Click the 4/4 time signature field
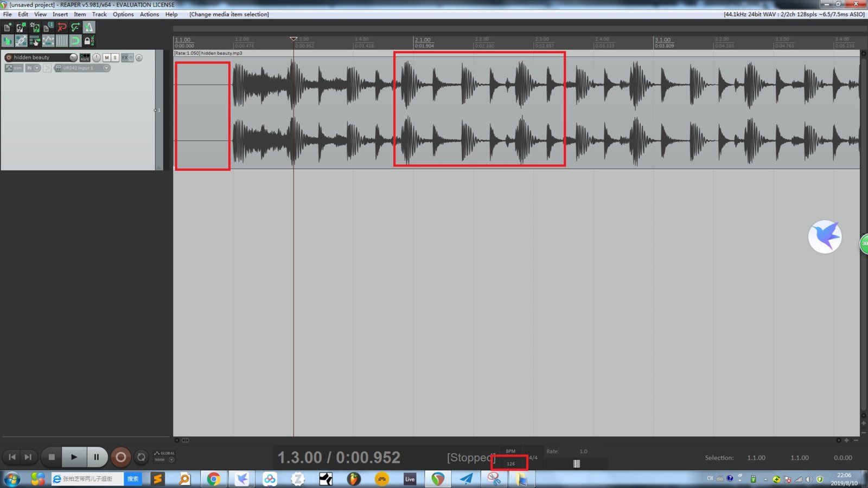Image resolution: width=868 pixels, height=488 pixels. tap(533, 458)
